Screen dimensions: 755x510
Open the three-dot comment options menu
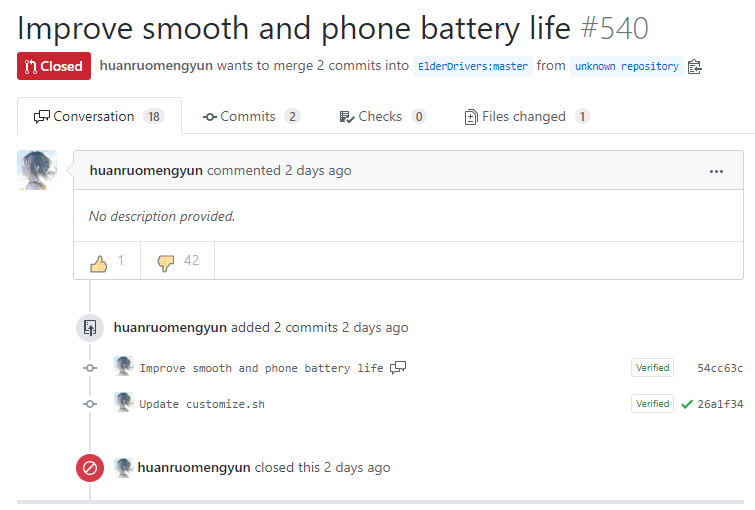(x=716, y=171)
